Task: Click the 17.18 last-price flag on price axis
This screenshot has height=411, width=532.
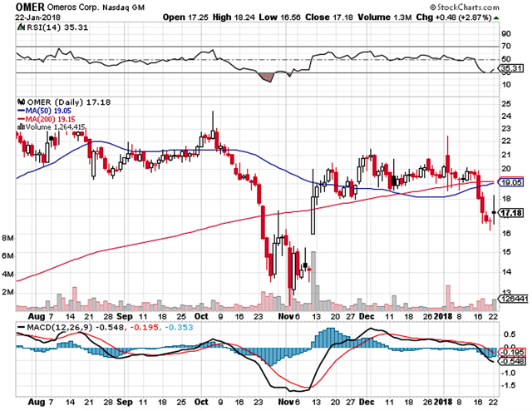Action: tap(511, 213)
